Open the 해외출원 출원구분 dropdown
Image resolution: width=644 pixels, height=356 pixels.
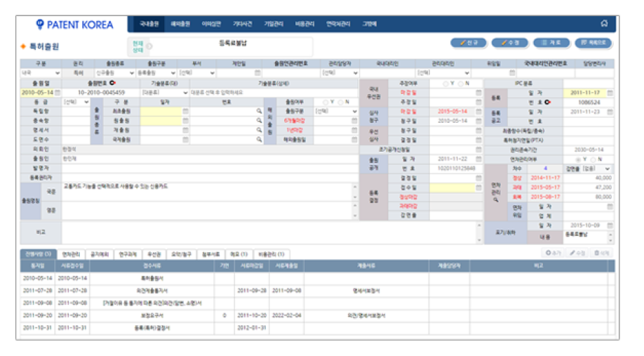336,112
